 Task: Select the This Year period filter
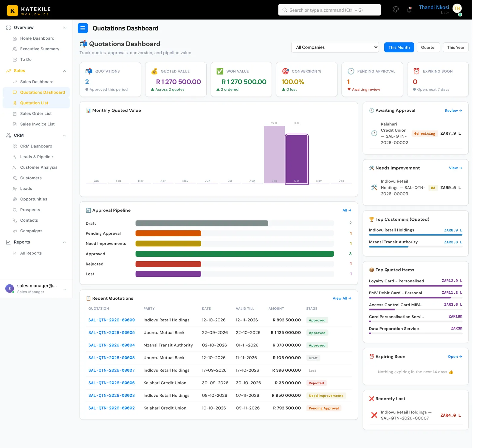point(456,47)
